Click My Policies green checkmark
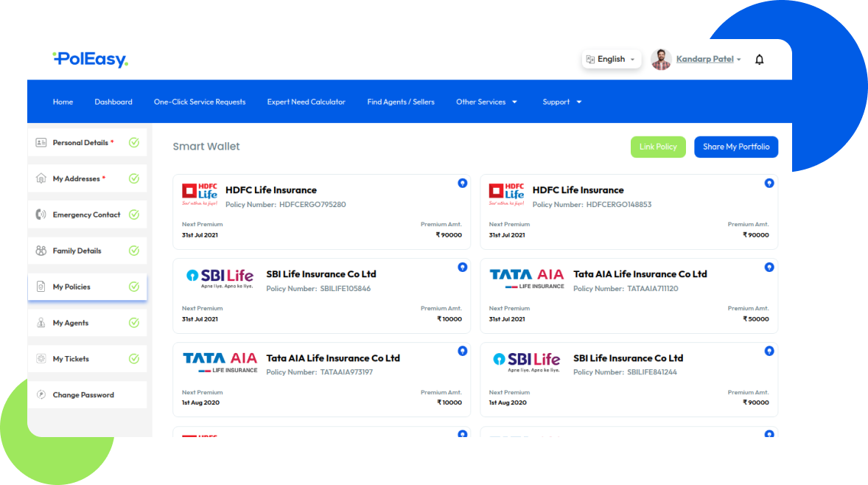The width and height of the screenshot is (868, 485). (134, 286)
